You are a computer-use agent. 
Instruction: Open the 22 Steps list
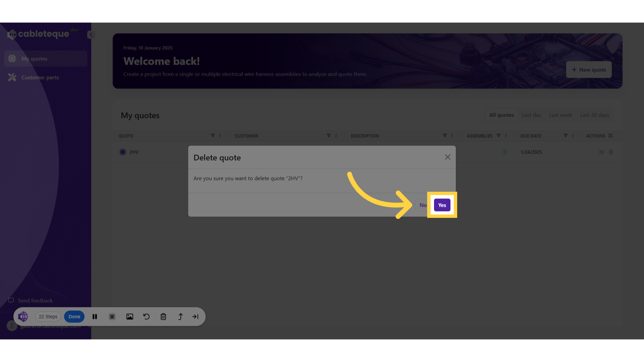48,316
